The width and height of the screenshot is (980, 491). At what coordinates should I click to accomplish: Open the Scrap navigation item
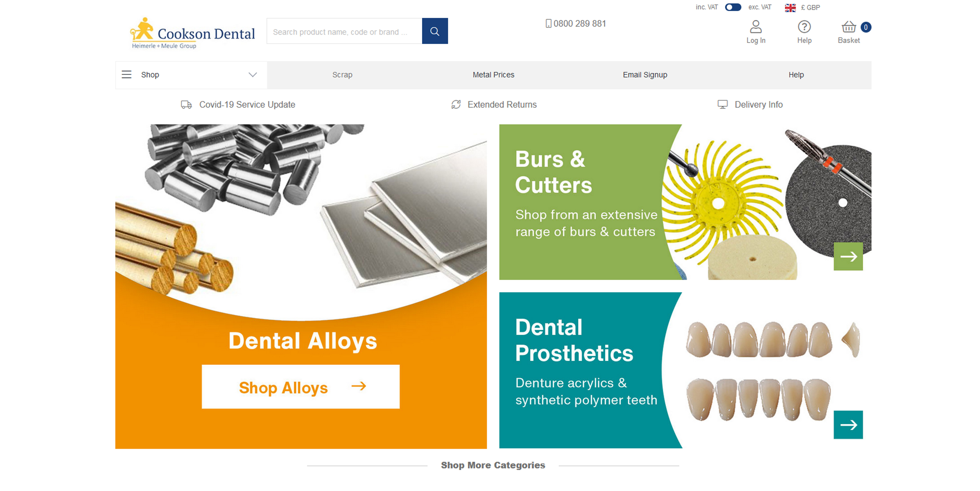pos(342,75)
